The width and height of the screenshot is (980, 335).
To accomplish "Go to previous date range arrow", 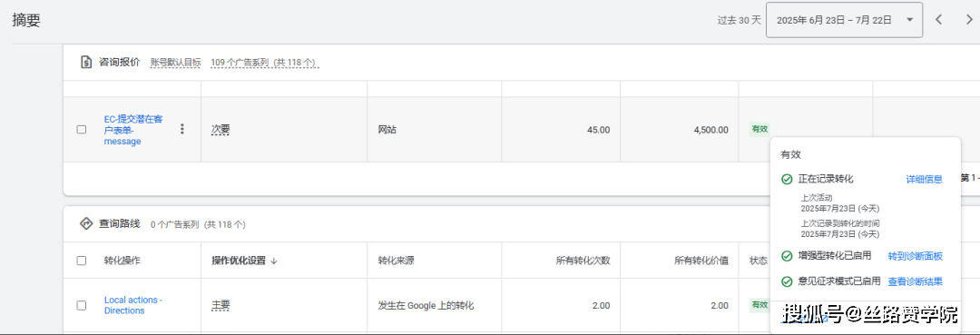I will pos(938,19).
